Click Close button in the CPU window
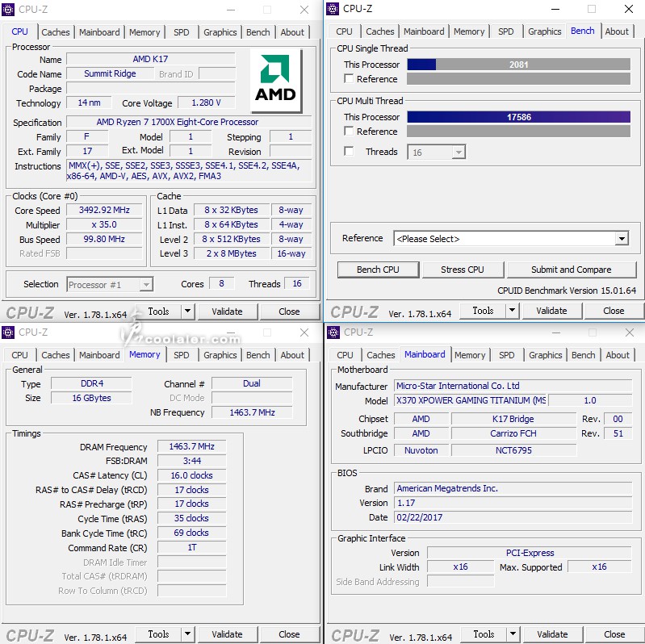The height and width of the screenshot is (644, 645). coord(289,312)
